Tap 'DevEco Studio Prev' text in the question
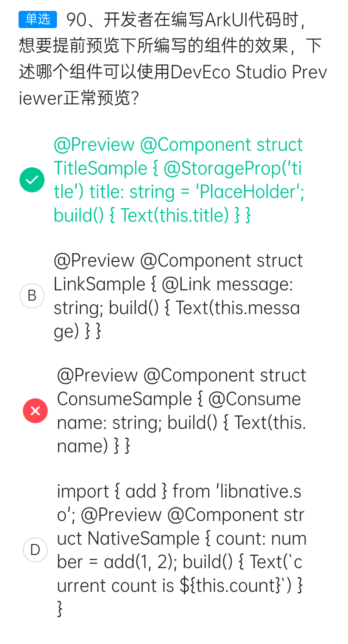Viewport: 348px width, 644px height. pos(249,72)
